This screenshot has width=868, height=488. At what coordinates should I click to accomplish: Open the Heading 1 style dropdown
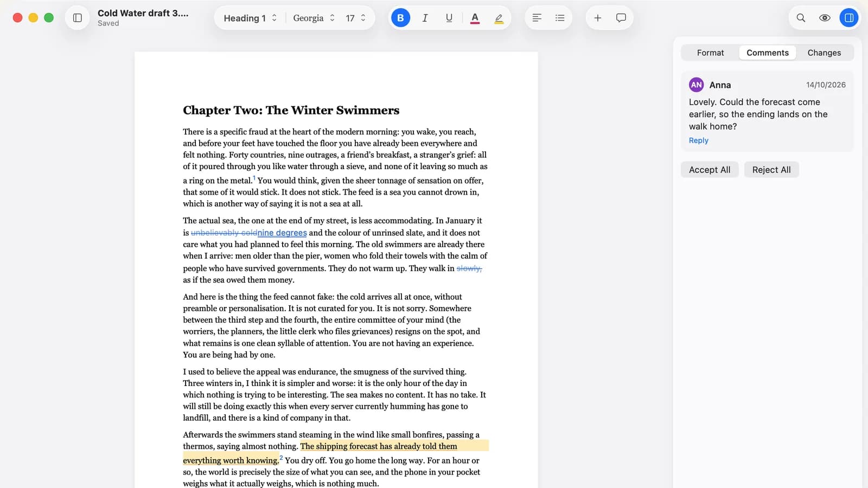point(250,18)
